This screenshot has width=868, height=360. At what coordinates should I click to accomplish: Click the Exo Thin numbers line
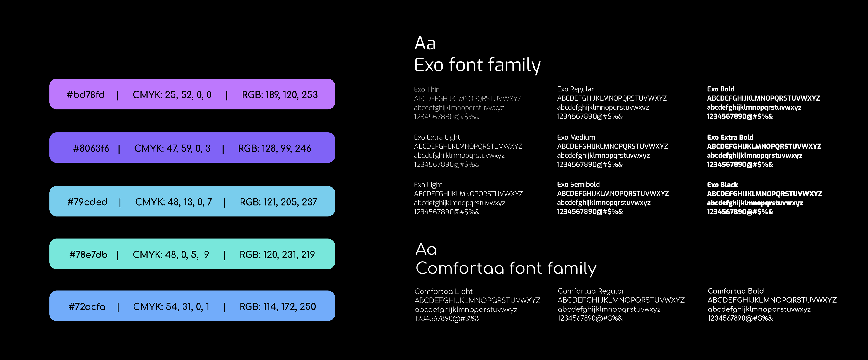pyautogui.click(x=446, y=117)
